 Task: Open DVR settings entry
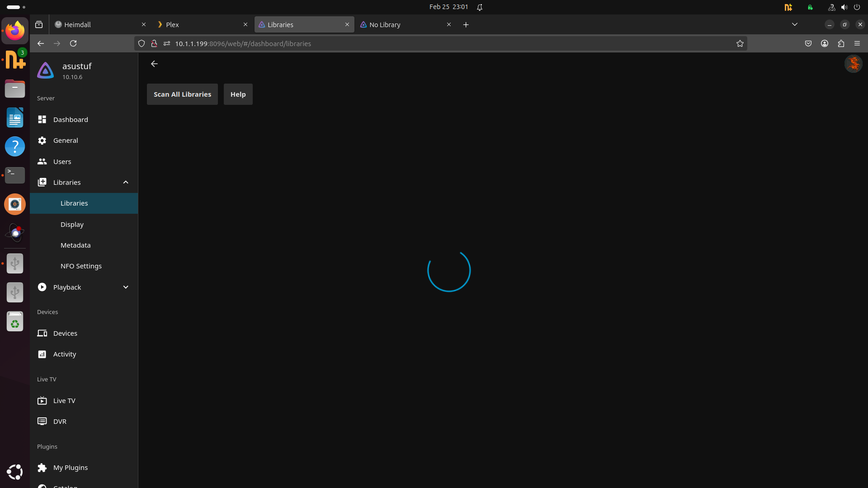tap(60, 421)
